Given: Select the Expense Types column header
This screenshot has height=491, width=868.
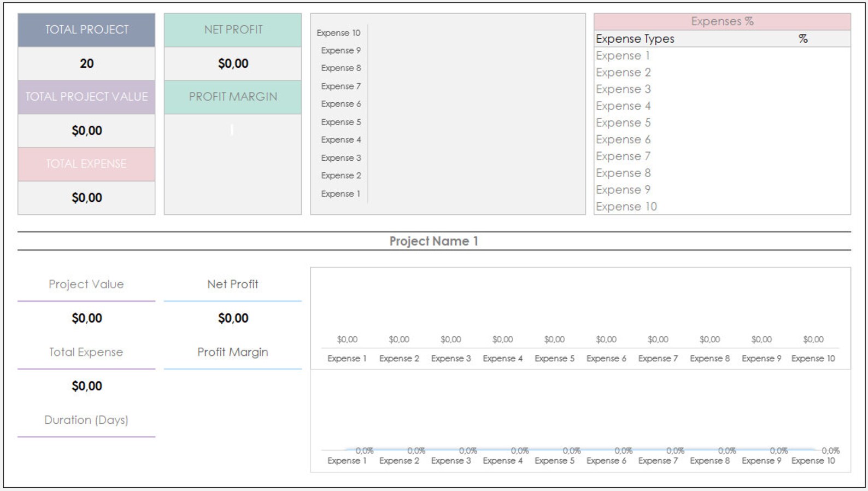Looking at the screenshot, I should click(635, 39).
